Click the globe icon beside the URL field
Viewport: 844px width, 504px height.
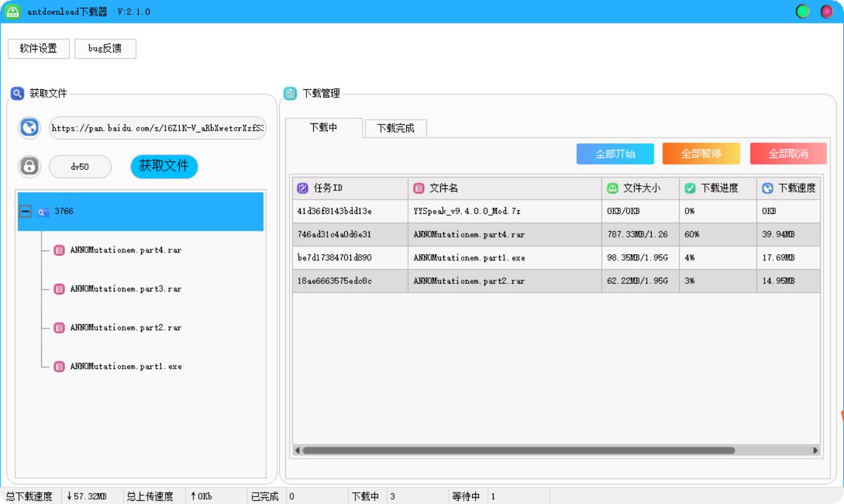point(29,128)
